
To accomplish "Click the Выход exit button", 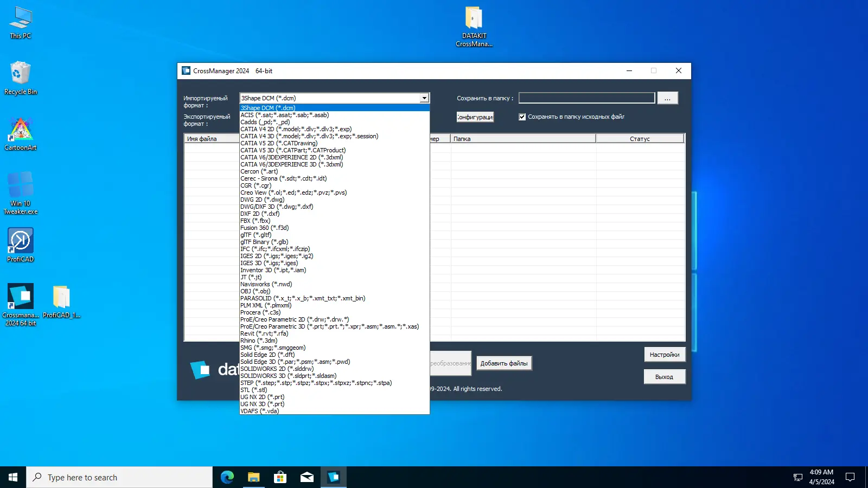I will point(665,377).
